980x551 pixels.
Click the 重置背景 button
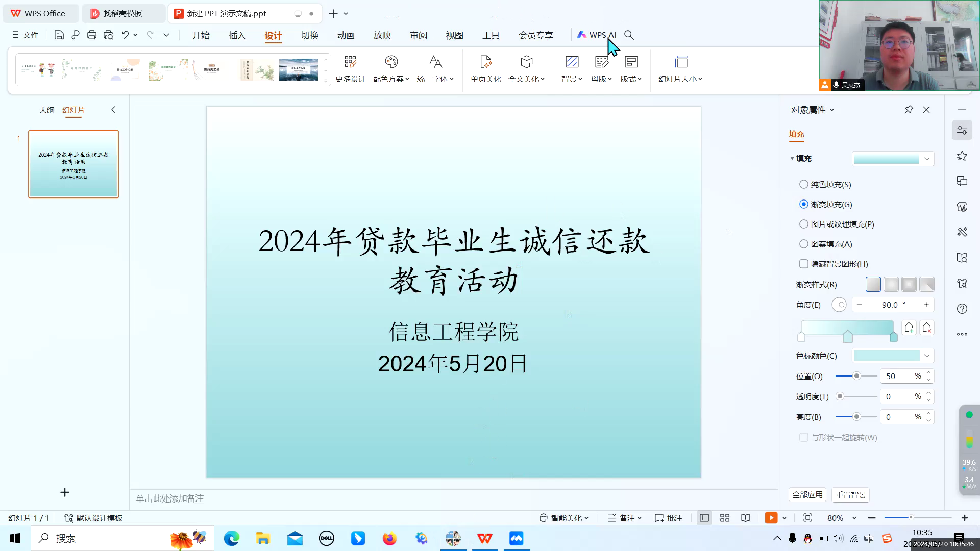pos(850,495)
